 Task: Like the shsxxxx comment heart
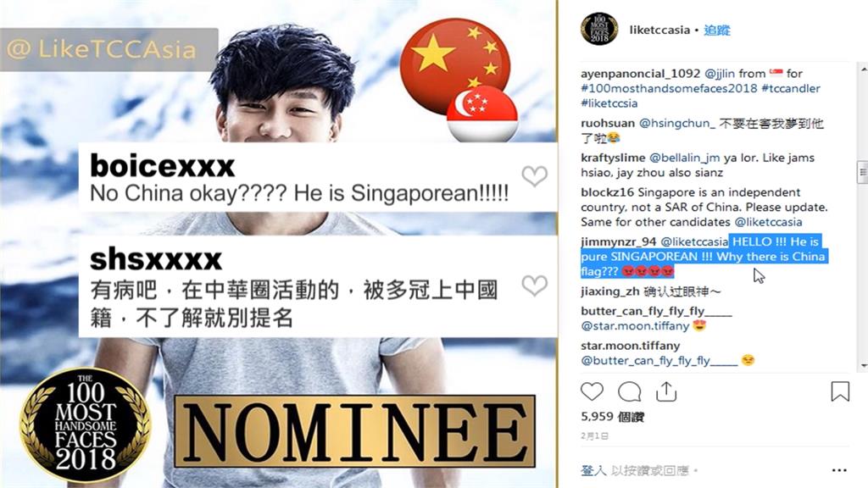pos(534,286)
